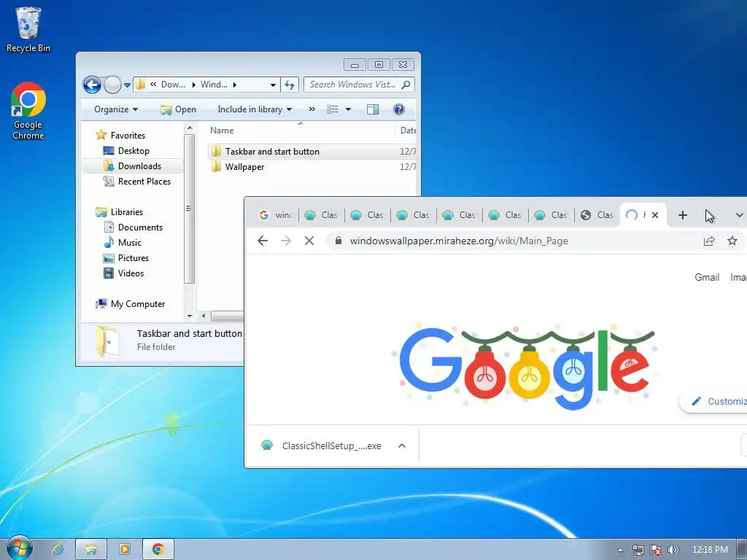Launch Google Chrome from the desktop shortcut
747x560 pixels.
tap(28, 111)
